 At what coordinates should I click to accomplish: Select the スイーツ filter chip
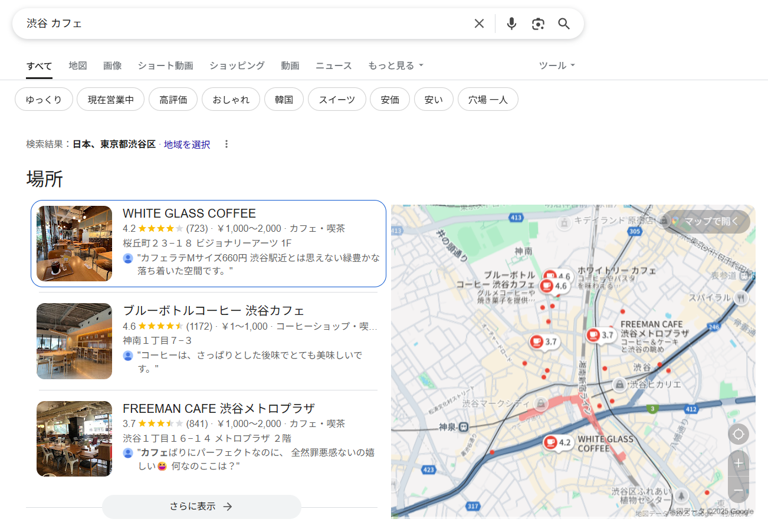tap(337, 99)
